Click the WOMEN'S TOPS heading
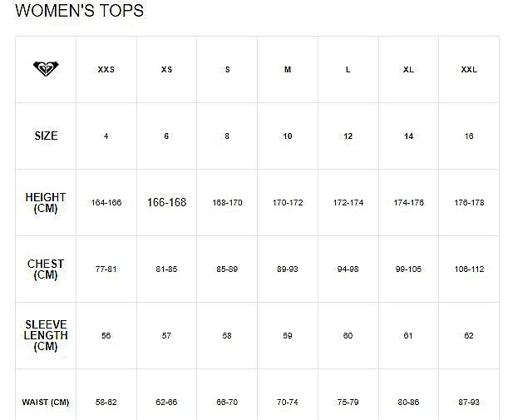 [80, 11]
